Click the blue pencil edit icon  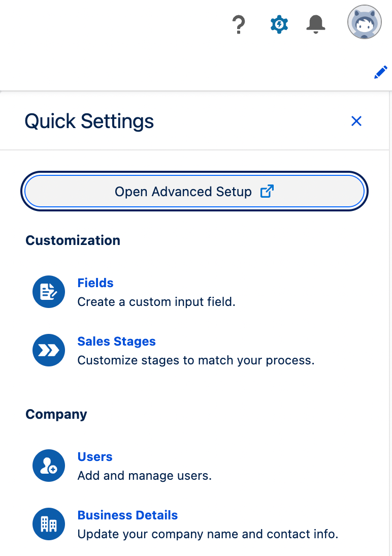pyautogui.click(x=380, y=73)
